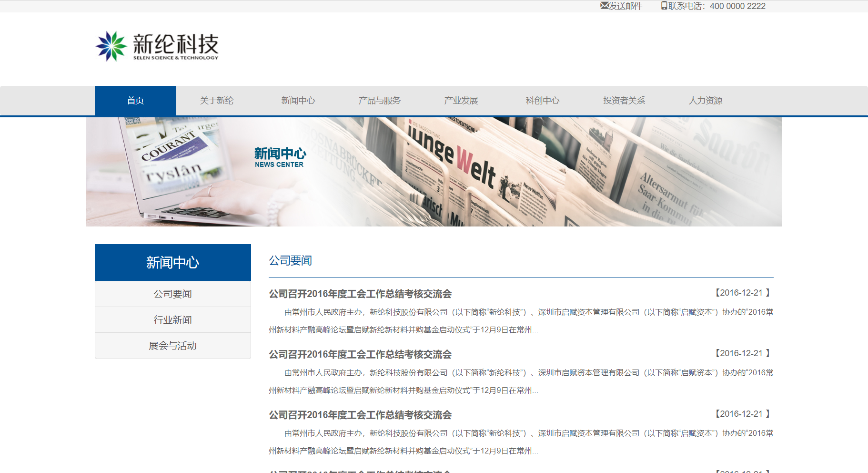The width and height of the screenshot is (868, 473).
Task: Click the phone icon beside contact number
Action: coord(664,6)
